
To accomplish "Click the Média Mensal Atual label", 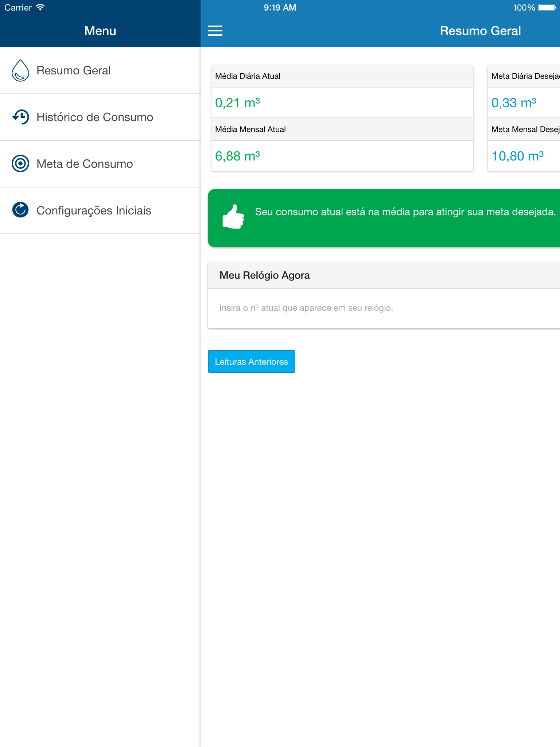I will click(250, 129).
